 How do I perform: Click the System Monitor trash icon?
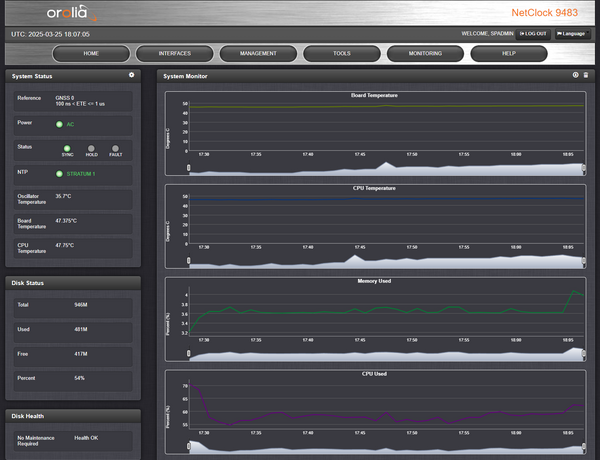[586, 75]
